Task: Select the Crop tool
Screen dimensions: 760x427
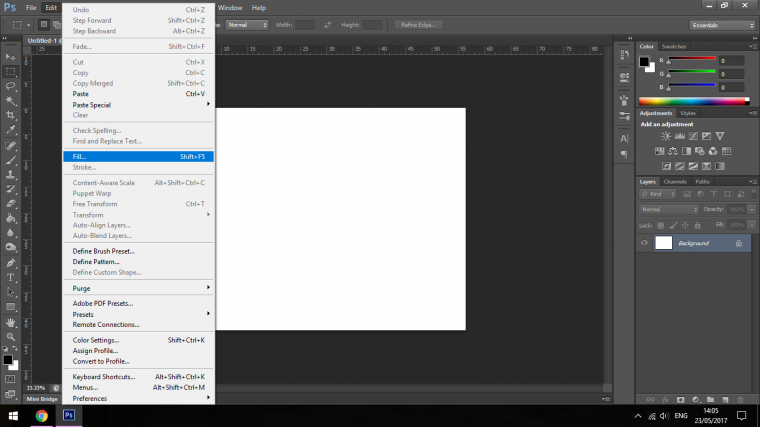Action: 10,115
